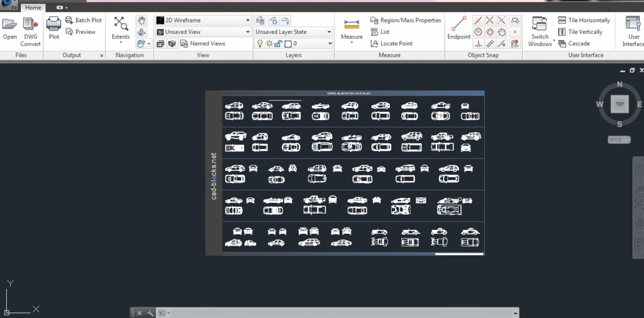Click the layer freeze-in-viewport icon
Image resolution: width=644 pixels, height=318 pixels.
(x=273, y=21)
